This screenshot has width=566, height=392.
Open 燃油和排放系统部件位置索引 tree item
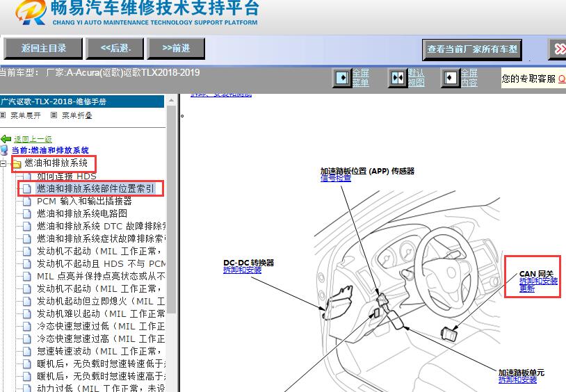[x=96, y=188]
